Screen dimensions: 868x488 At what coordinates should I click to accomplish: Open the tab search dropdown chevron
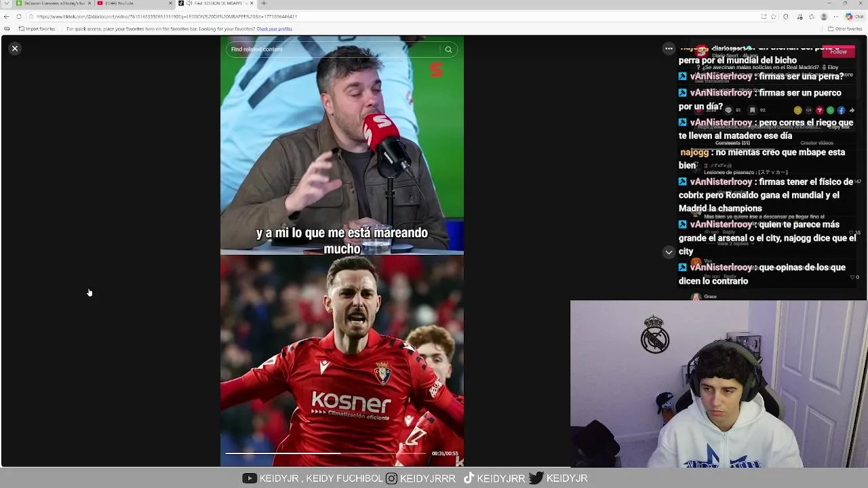6,3
